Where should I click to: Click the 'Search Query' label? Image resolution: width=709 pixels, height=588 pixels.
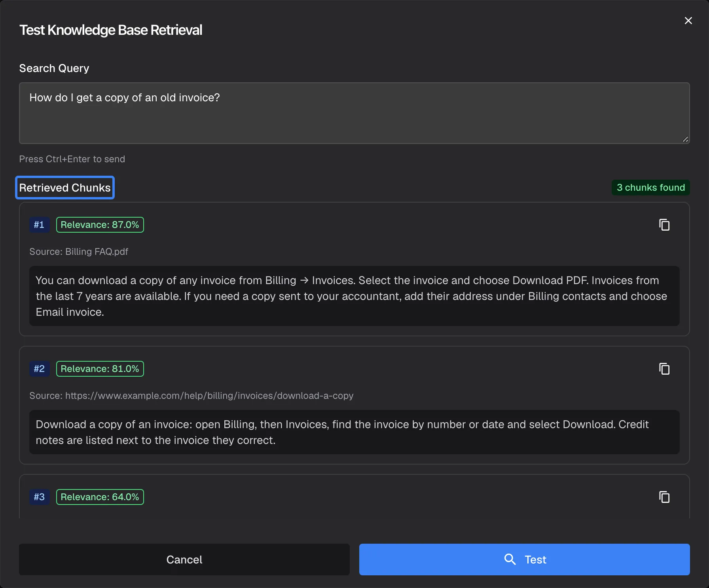click(x=54, y=68)
